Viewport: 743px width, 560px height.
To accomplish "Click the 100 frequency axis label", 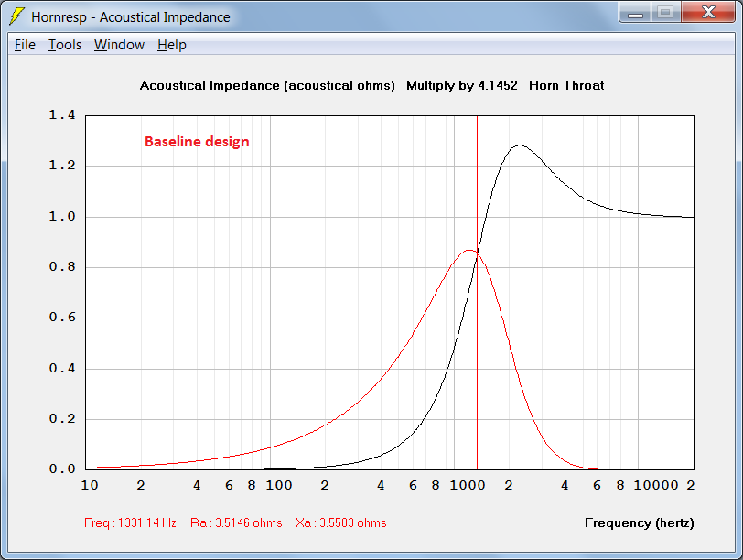I will [x=278, y=485].
